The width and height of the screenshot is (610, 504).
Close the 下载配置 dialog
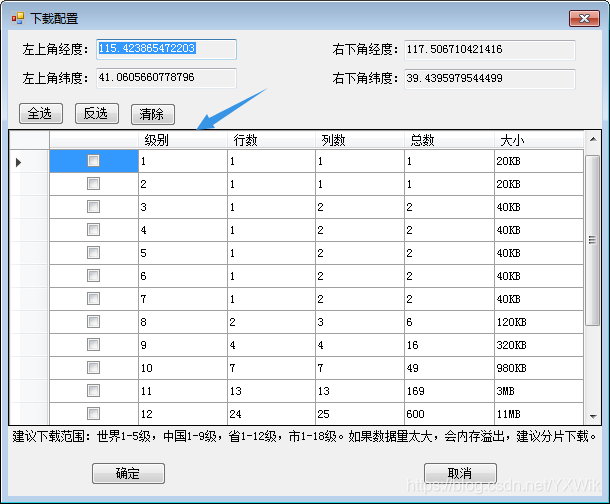[x=584, y=18]
